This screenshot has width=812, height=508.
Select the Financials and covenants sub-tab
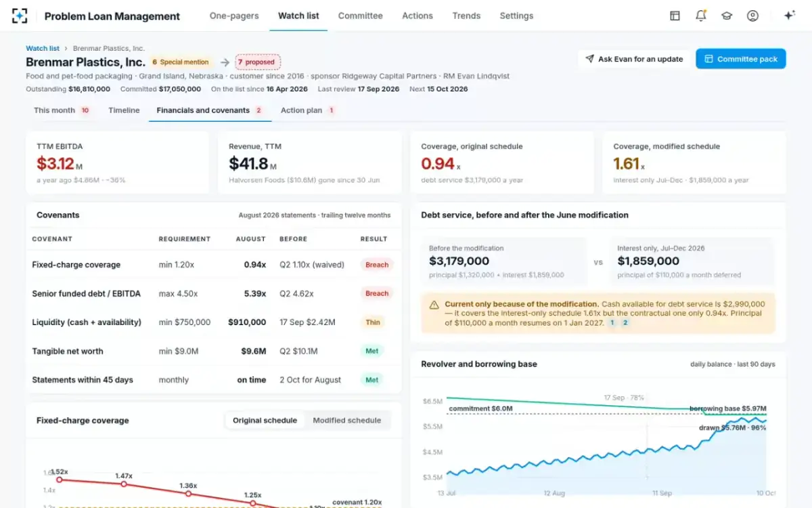[210, 110]
